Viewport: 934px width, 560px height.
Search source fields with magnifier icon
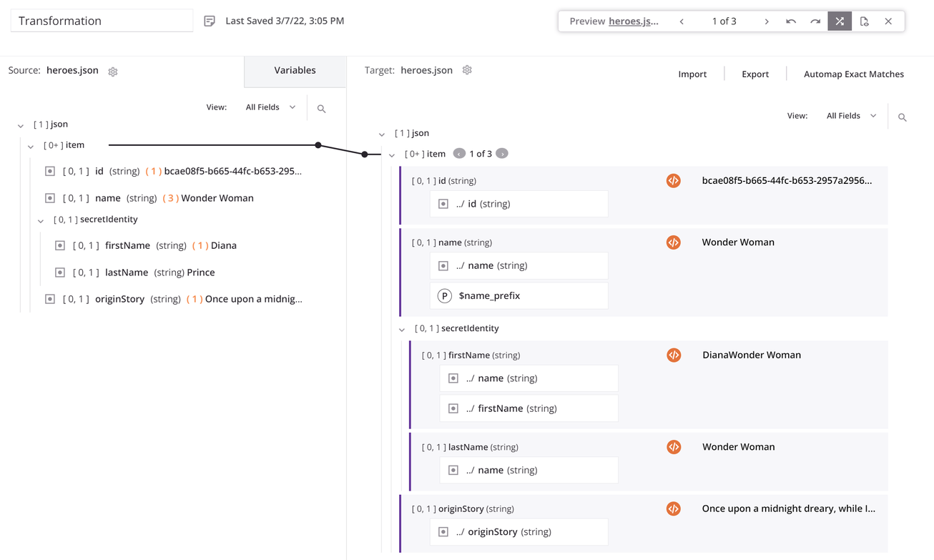click(x=321, y=109)
